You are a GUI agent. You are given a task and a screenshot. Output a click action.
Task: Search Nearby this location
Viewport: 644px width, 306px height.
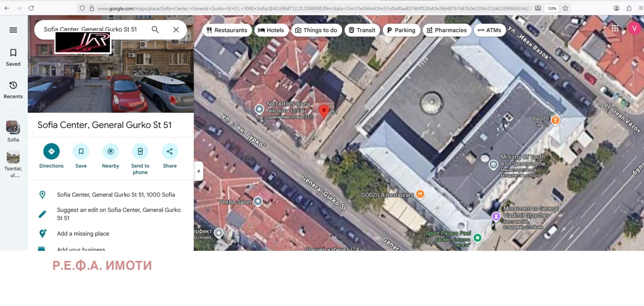tap(111, 151)
